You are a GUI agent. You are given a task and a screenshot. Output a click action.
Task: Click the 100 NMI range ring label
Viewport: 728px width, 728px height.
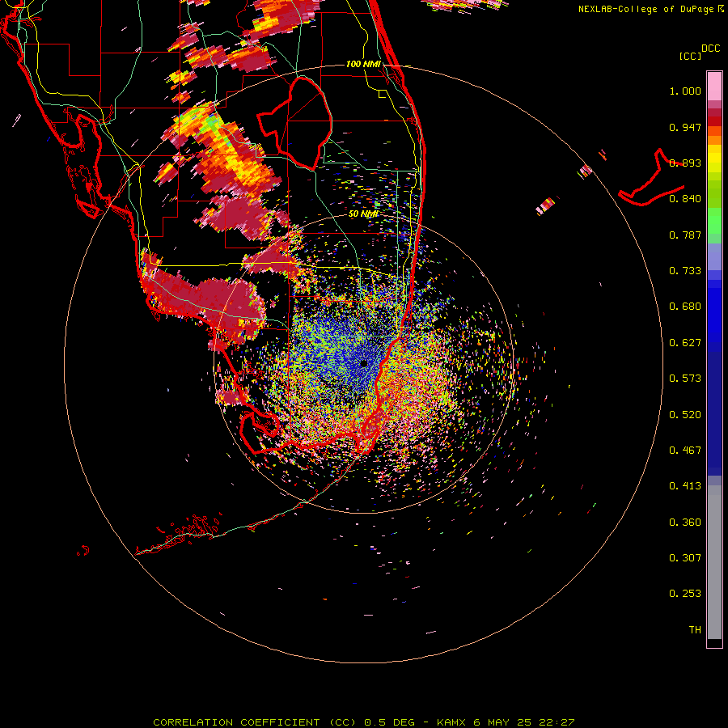[x=363, y=64]
